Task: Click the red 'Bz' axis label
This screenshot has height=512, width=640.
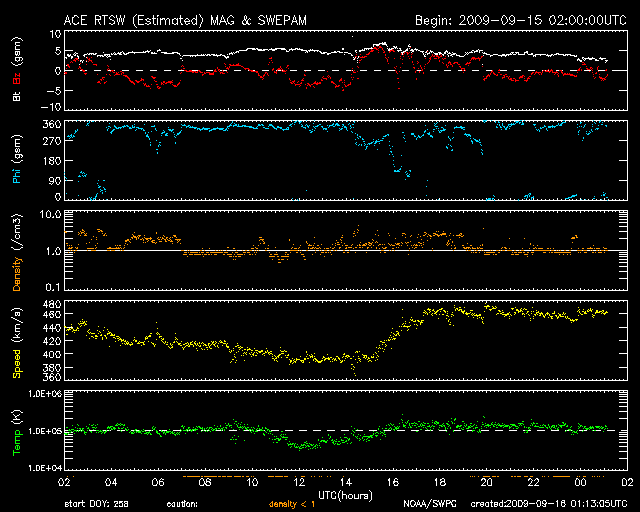Action: (17, 78)
